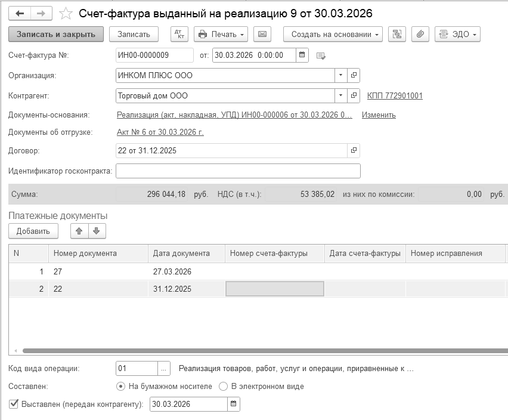Image resolution: width=508 pixels, height=420 pixels.
Task: Click the Дата документа column header
Action: [x=187, y=254]
